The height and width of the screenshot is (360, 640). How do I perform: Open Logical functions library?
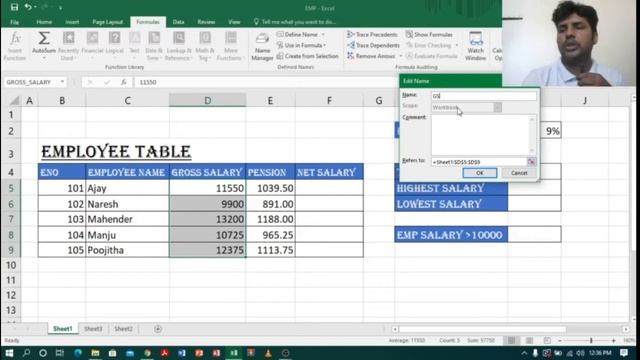[x=114, y=46]
